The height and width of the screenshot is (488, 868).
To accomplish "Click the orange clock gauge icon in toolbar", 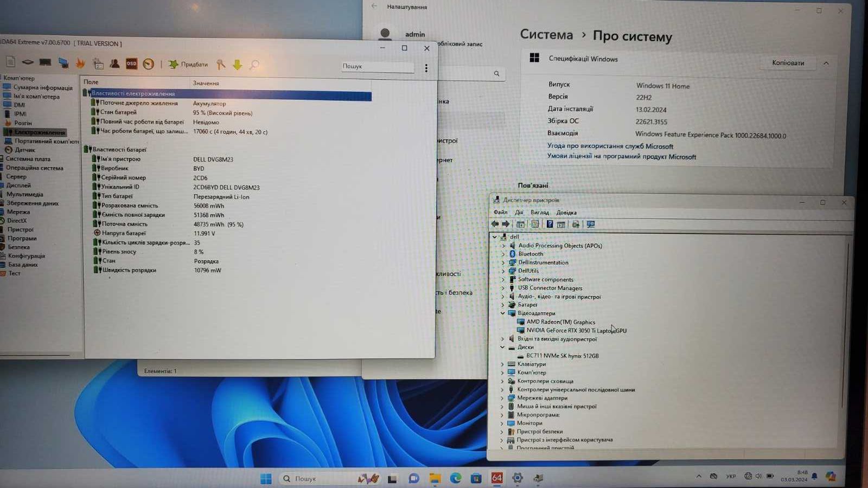I will tap(148, 64).
